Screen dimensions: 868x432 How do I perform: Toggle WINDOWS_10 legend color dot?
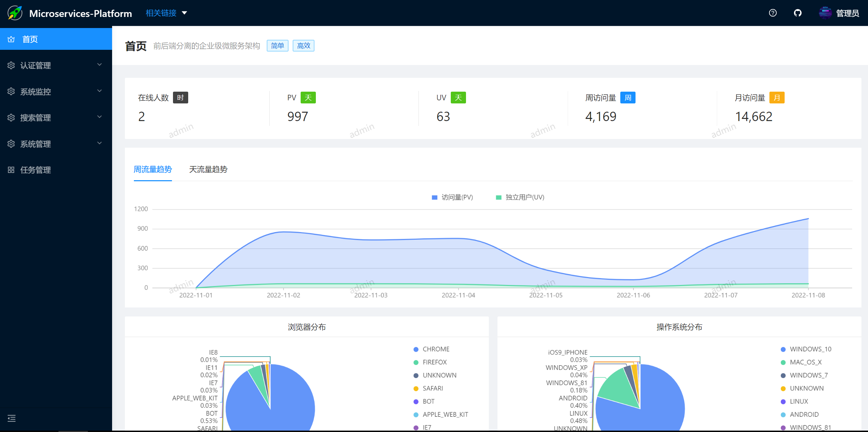[x=783, y=349]
